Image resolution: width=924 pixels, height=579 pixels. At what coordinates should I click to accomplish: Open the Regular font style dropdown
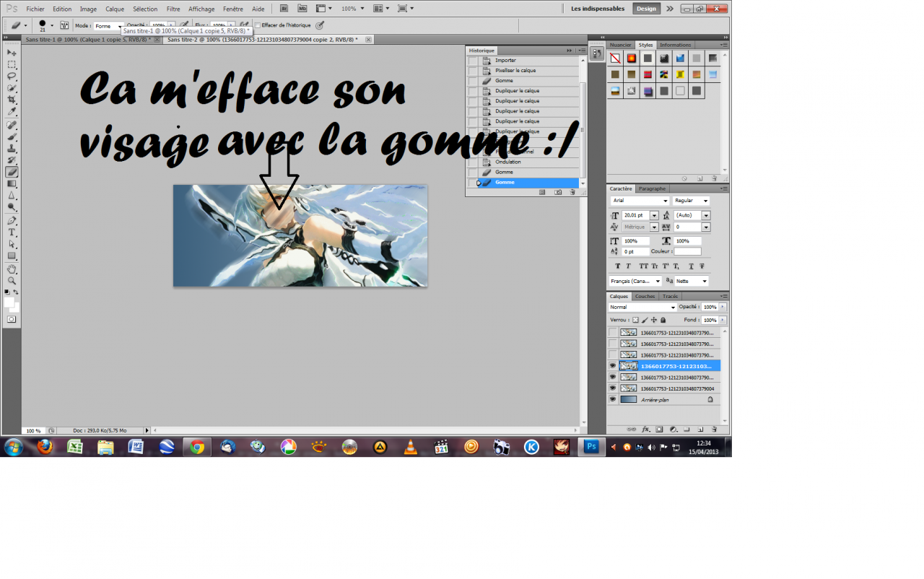[x=691, y=201]
